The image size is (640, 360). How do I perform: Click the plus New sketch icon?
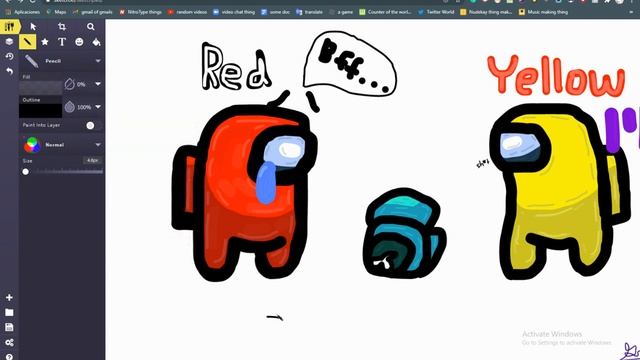[9, 298]
